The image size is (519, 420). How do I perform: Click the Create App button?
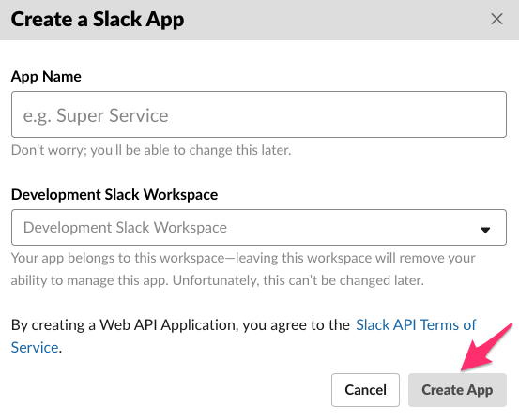[457, 390]
